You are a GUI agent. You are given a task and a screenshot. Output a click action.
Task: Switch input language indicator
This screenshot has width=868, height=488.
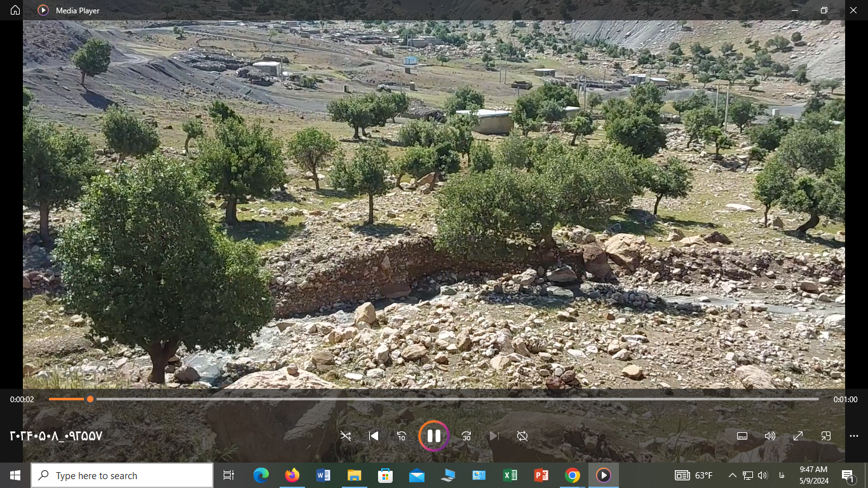click(x=781, y=475)
